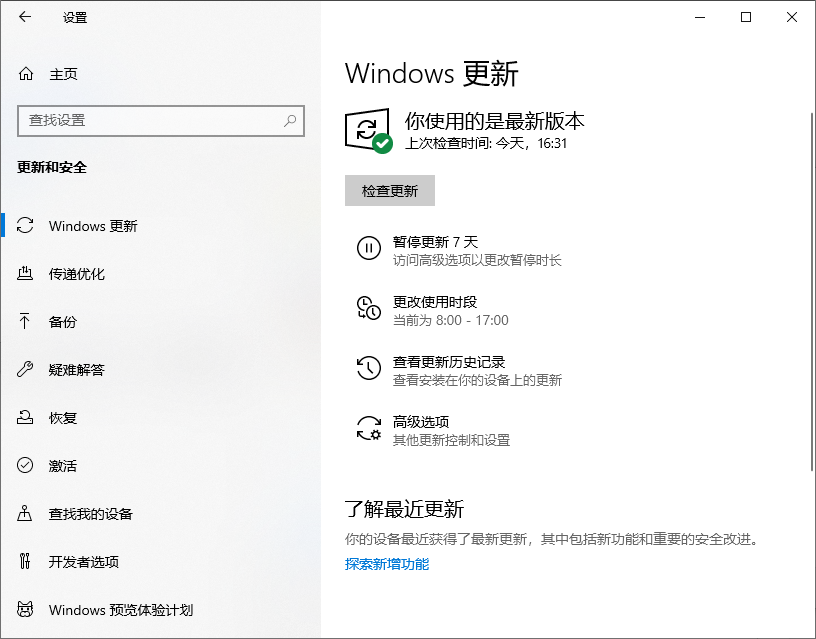Open the 主页 home icon
The image size is (816, 639).
click(26, 74)
